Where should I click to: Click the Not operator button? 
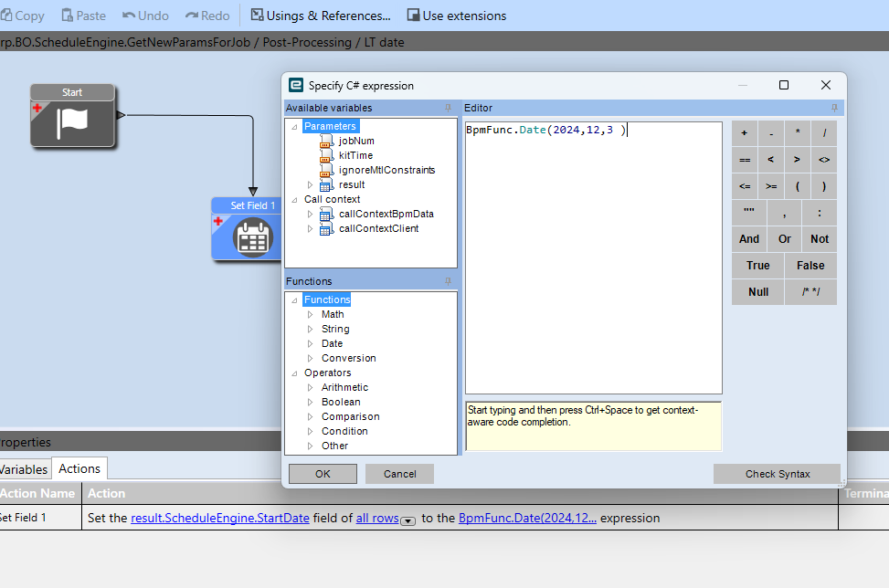point(820,239)
